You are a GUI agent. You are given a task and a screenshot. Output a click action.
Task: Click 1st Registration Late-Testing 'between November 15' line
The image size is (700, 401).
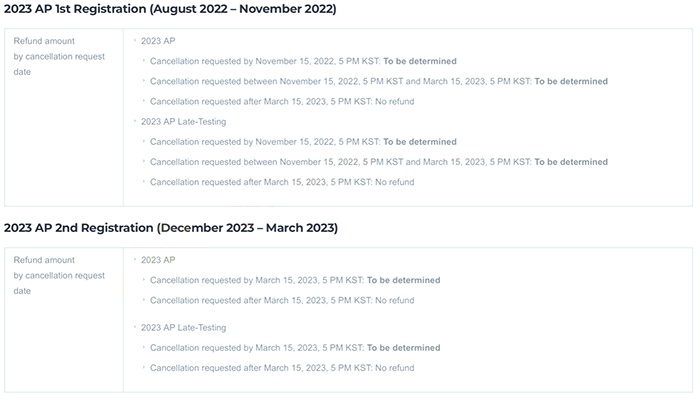point(378,162)
